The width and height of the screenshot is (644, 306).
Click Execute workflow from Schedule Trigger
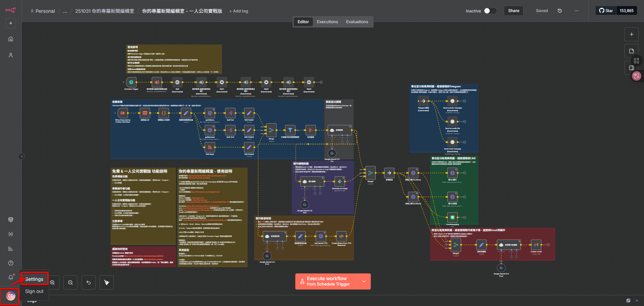point(326,281)
